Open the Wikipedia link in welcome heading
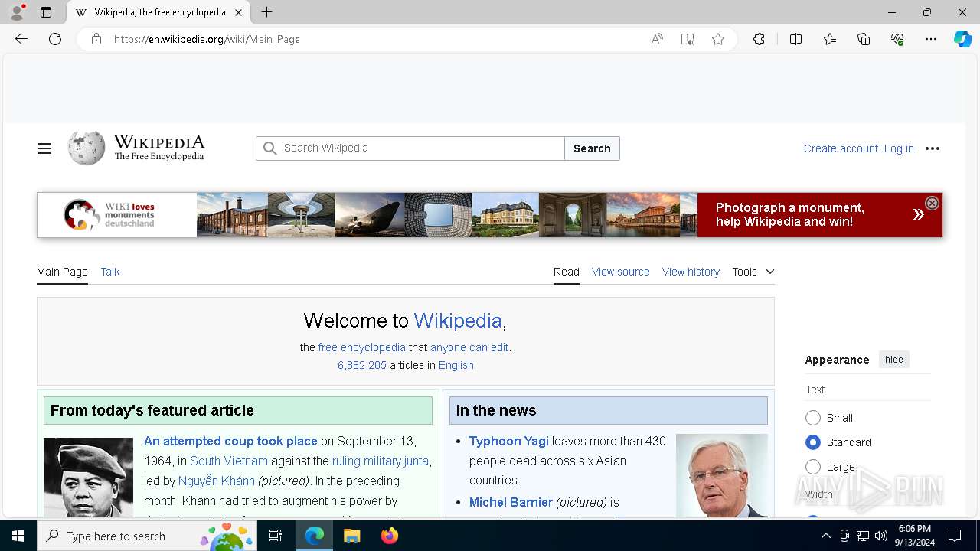This screenshot has height=551, width=980. pos(458,321)
